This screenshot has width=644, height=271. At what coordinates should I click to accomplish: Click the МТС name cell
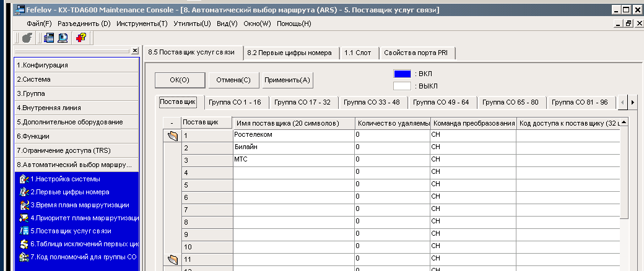point(294,160)
